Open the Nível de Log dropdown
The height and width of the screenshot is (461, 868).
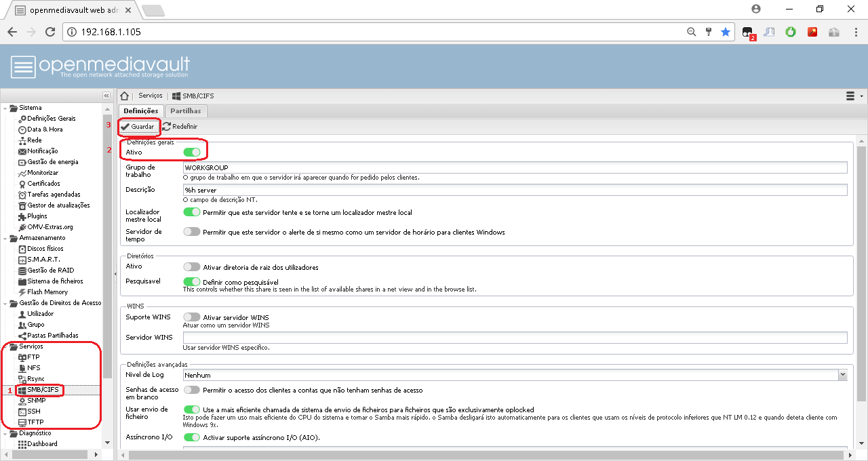tap(842, 375)
